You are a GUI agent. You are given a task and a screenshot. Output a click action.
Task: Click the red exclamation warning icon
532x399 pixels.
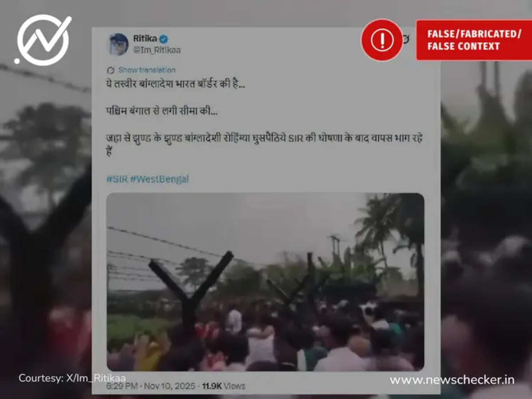382,40
